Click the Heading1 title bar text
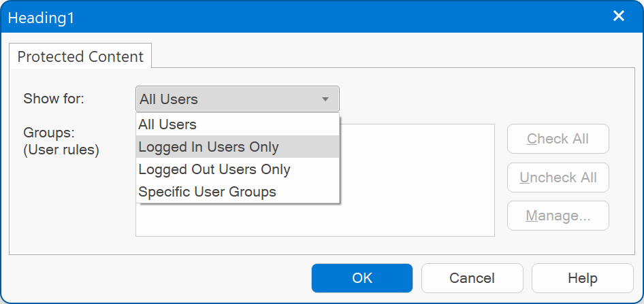 point(41,18)
